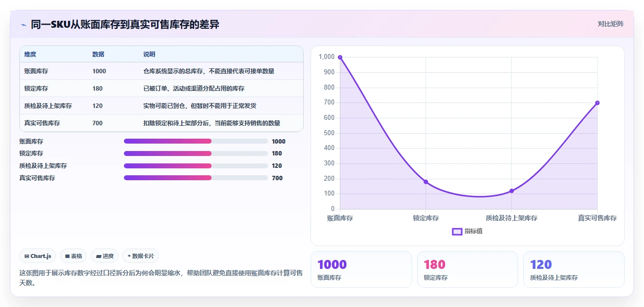Screen dimensions: 644x307
Task: Select the Chart.js tag chip
Action: (x=38, y=256)
